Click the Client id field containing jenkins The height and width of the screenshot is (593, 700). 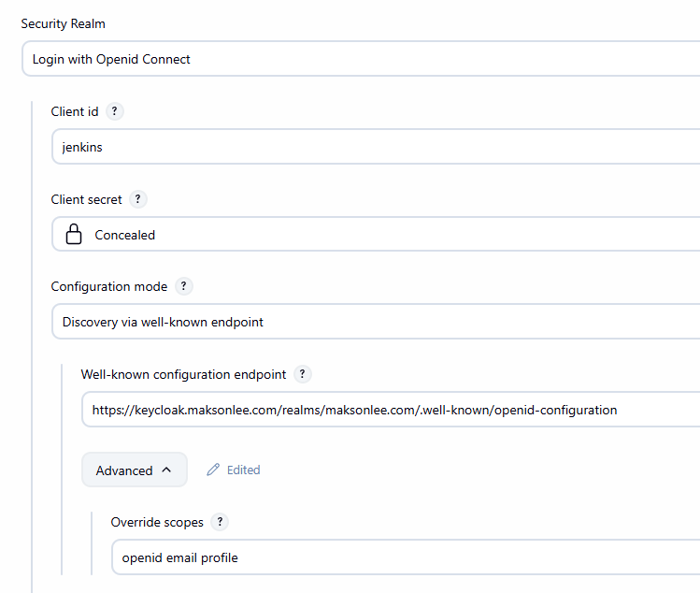tap(374, 147)
